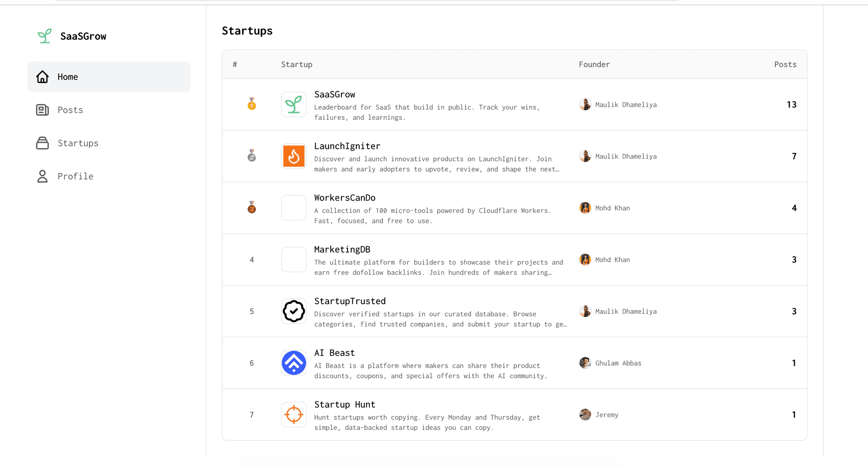Image resolution: width=868 pixels, height=466 pixels.
Task: Select the Home icon in the sidebar
Action: [42, 77]
